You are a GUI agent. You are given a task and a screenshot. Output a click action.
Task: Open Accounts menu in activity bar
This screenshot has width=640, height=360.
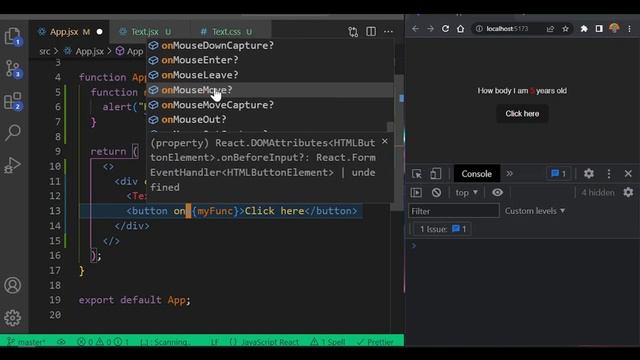(x=13, y=285)
